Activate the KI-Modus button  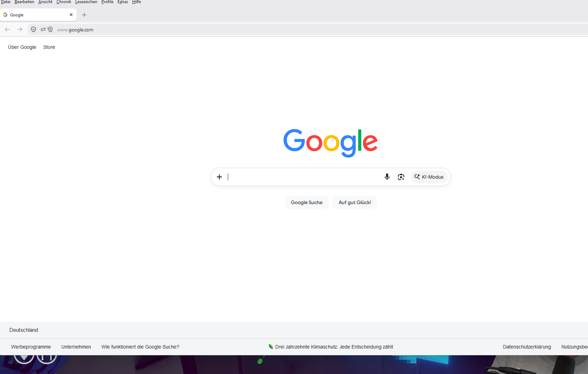pos(429,177)
